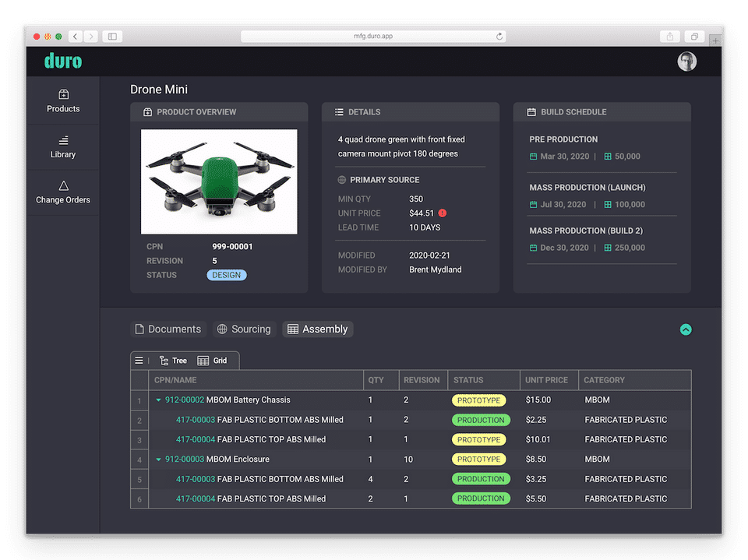Select row number 4 in table
Screen dimensions: 748x560
click(x=139, y=460)
